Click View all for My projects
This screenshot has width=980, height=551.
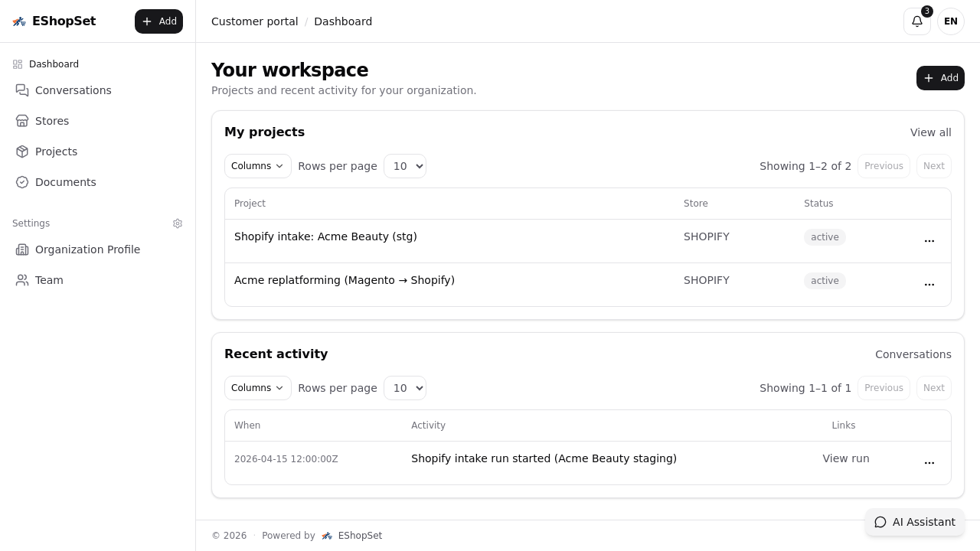pos(930,132)
